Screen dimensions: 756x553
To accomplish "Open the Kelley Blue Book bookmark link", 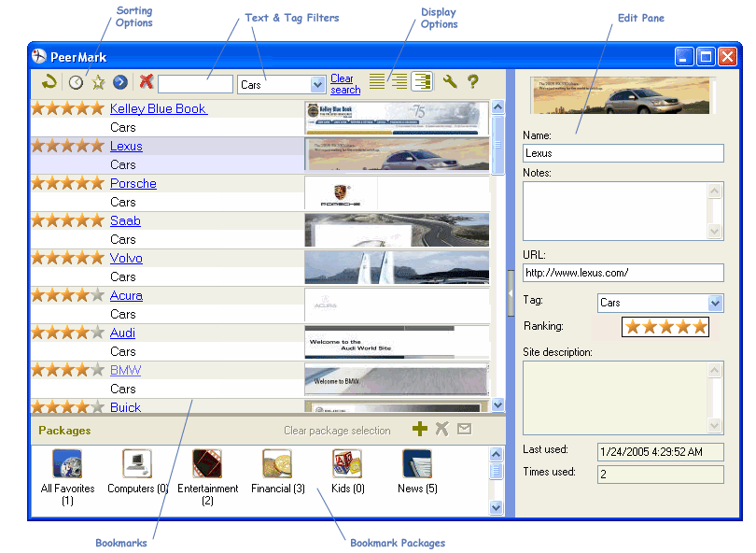I will 159,108.
